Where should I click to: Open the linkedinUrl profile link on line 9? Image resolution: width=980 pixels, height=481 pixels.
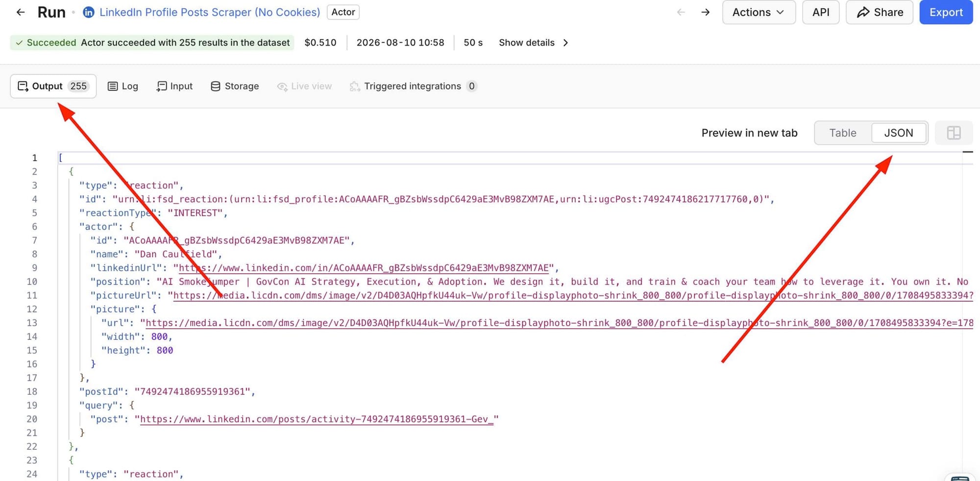pyautogui.click(x=364, y=268)
